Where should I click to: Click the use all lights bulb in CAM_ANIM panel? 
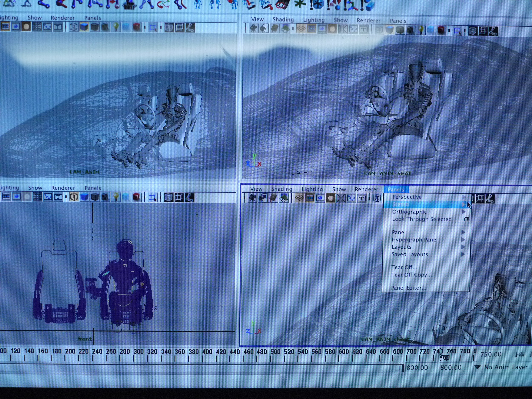tap(116, 27)
